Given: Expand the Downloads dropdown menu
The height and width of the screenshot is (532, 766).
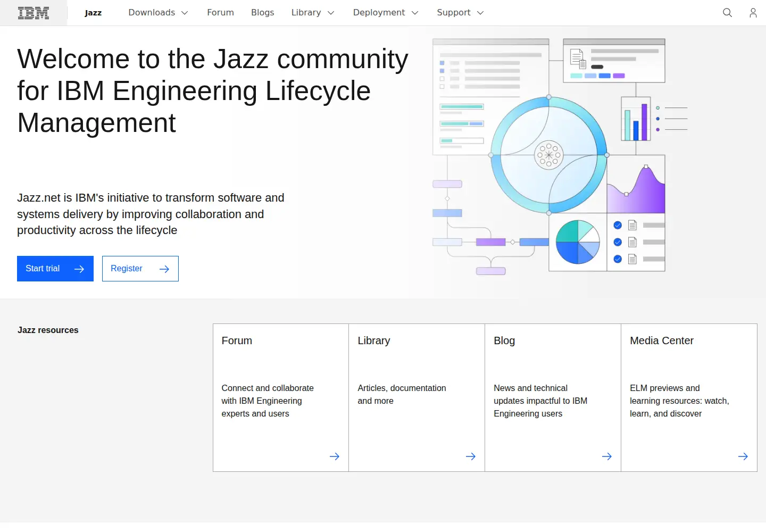Looking at the screenshot, I should tap(158, 13).
